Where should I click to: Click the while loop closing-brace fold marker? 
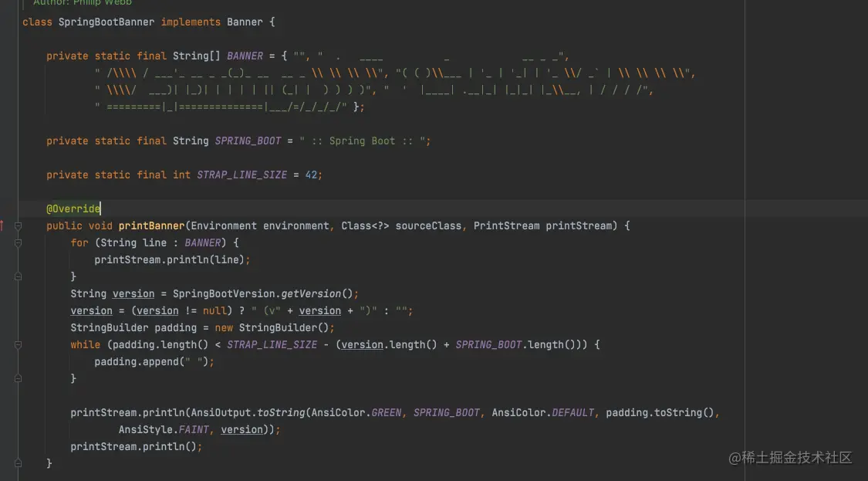click(x=18, y=378)
